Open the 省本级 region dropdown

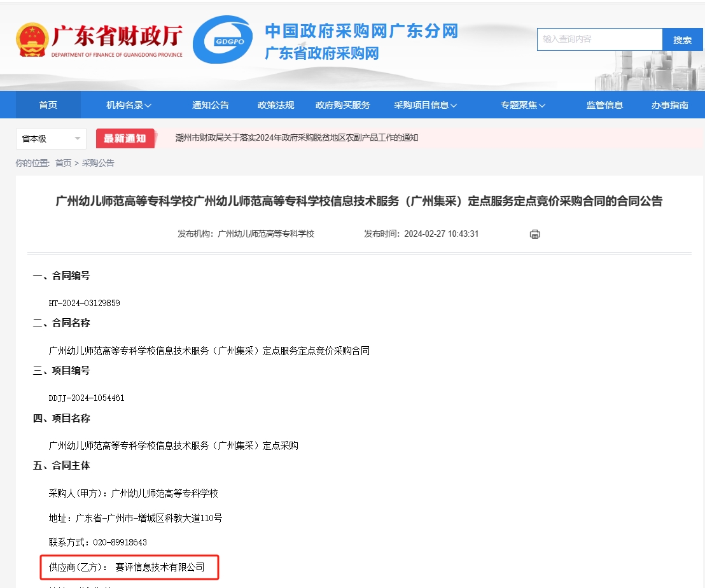tap(51, 139)
